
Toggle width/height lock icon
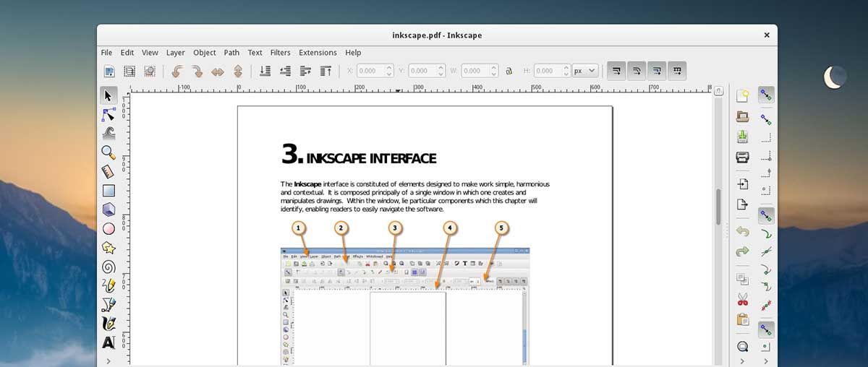(x=509, y=71)
